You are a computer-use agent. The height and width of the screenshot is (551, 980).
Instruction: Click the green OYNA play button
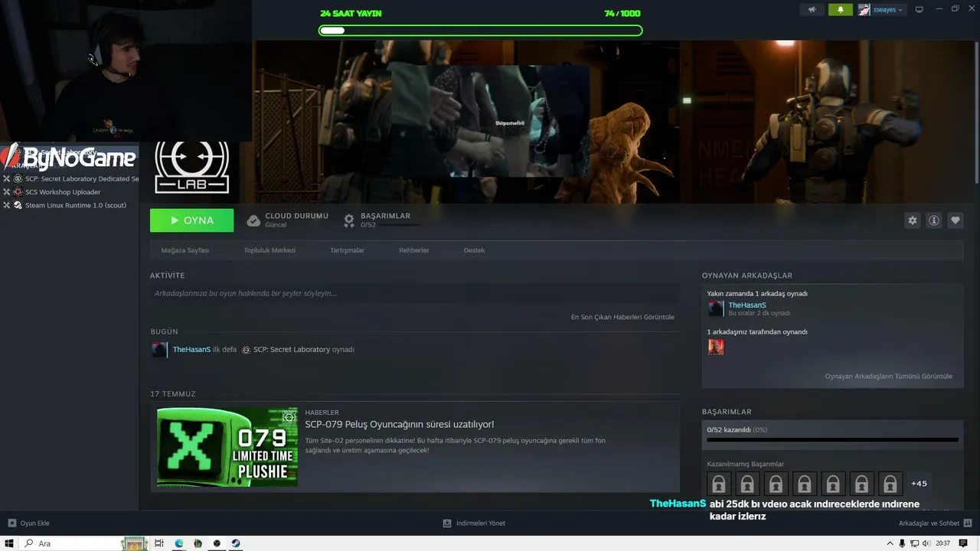pos(192,220)
